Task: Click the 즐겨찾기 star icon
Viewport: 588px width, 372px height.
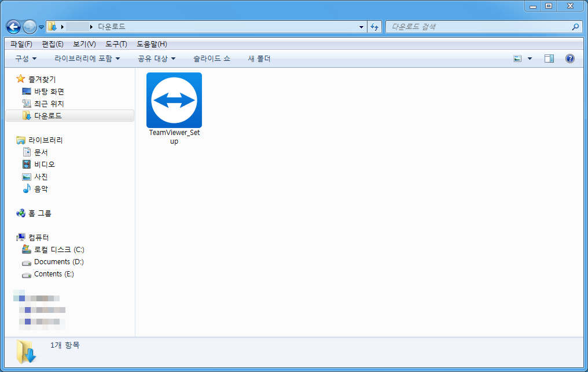Action: pyautogui.click(x=21, y=79)
